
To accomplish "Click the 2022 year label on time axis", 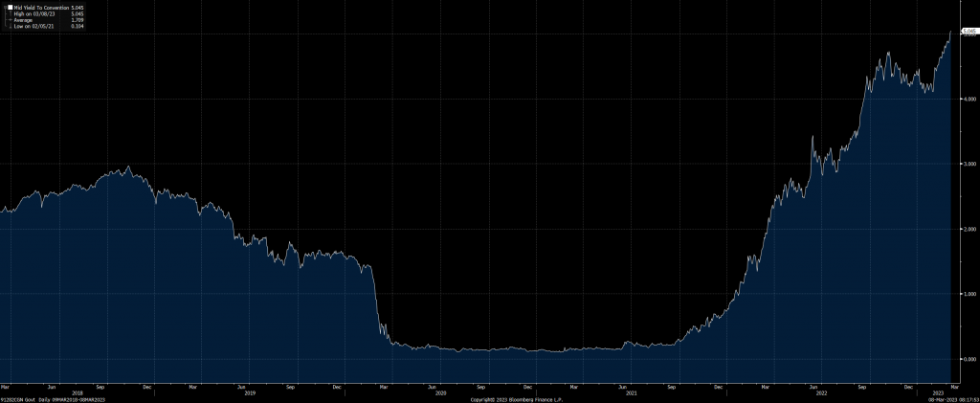I will [x=821, y=392].
